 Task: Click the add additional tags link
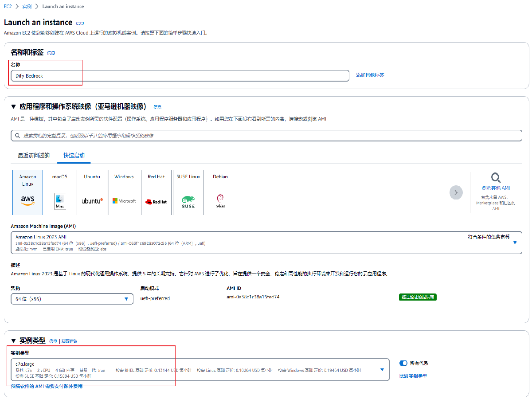coord(370,75)
